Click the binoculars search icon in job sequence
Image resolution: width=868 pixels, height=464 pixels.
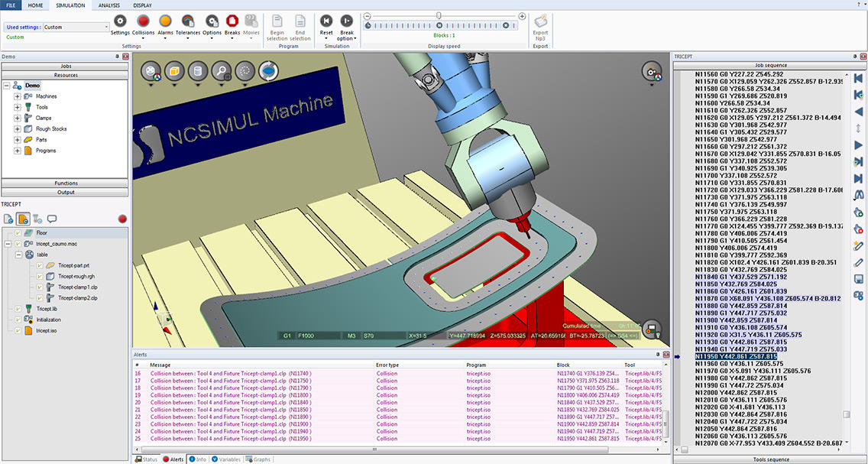859,195
